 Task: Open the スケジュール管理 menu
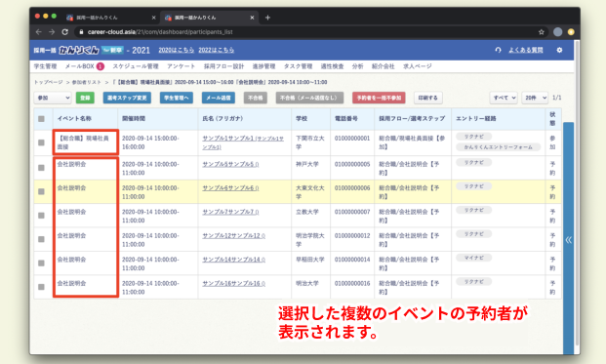[x=136, y=66]
